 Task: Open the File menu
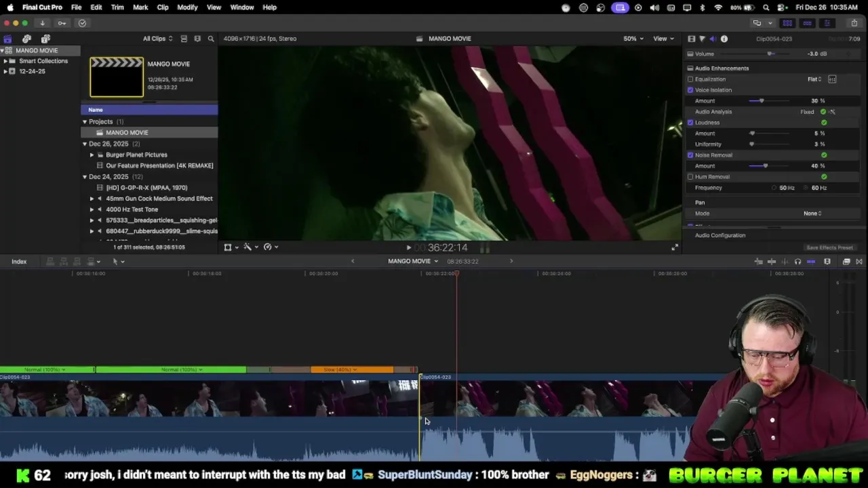click(x=77, y=7)
